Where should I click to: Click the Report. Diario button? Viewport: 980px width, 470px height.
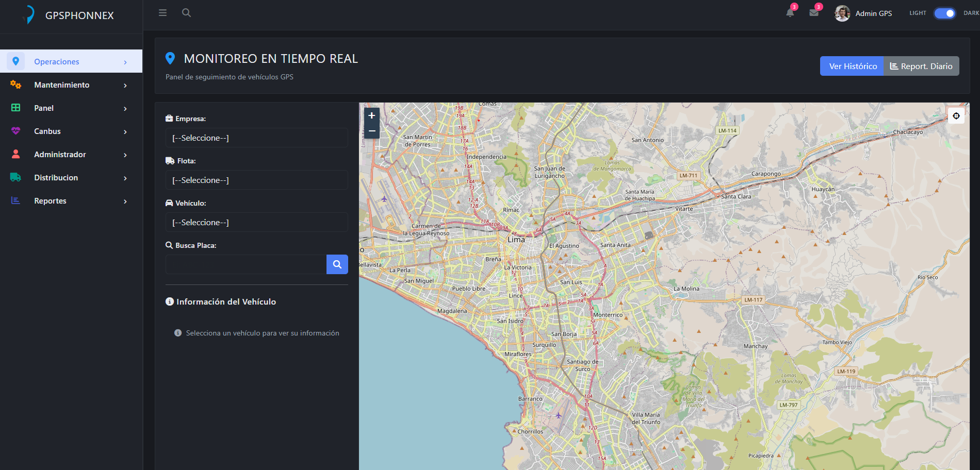click(x=921, y=66)
